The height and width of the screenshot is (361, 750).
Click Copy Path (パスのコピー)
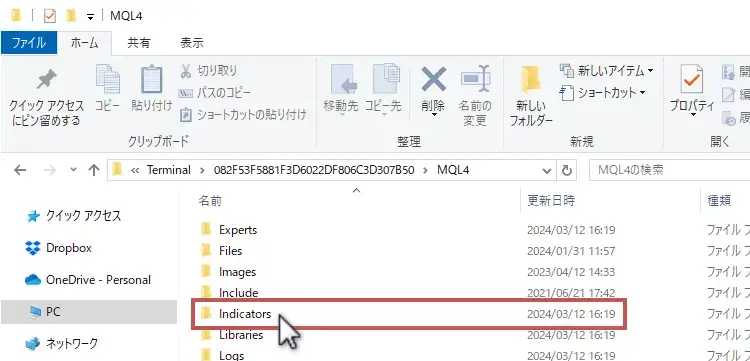(214, 93)
